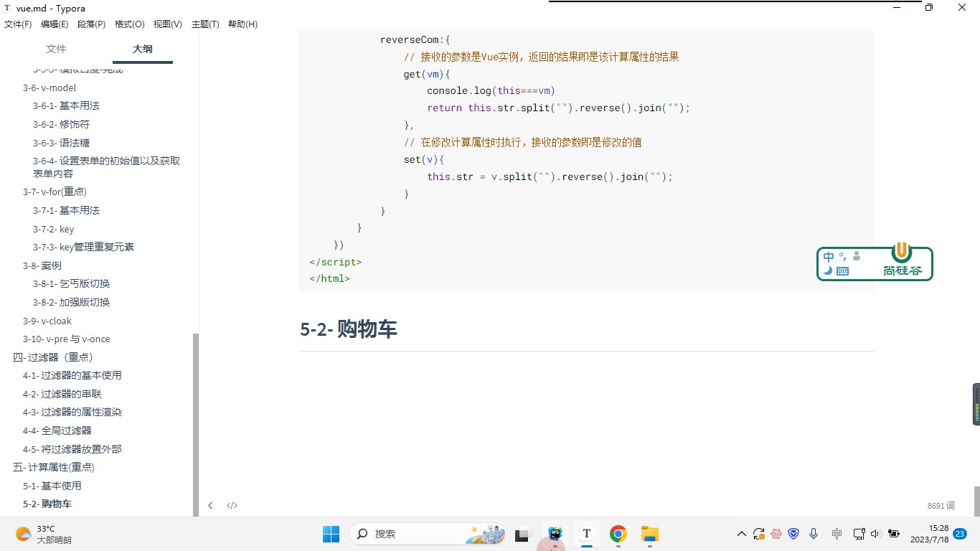Select outline item 5-2- 购物车

(47, 504)
